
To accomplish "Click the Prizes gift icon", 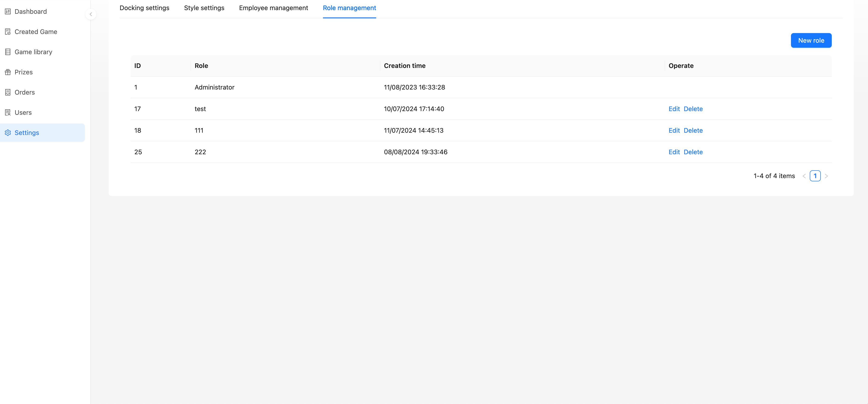I will click(8, 72).
